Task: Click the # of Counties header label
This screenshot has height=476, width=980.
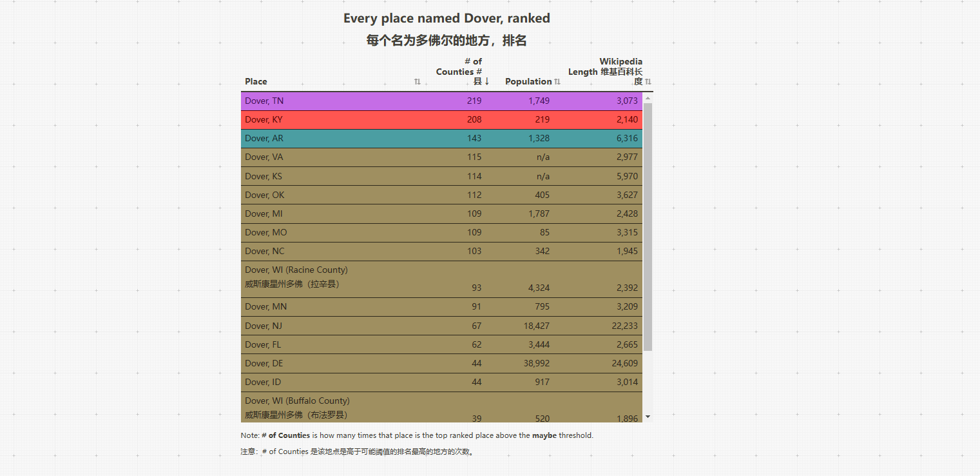Action: (459, 71)
